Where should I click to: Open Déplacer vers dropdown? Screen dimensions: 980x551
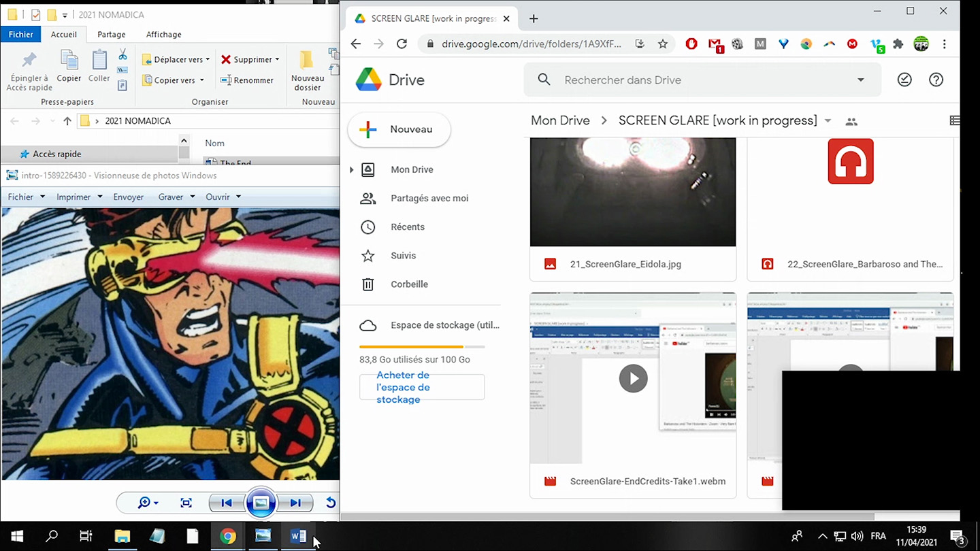coord(176,59)
